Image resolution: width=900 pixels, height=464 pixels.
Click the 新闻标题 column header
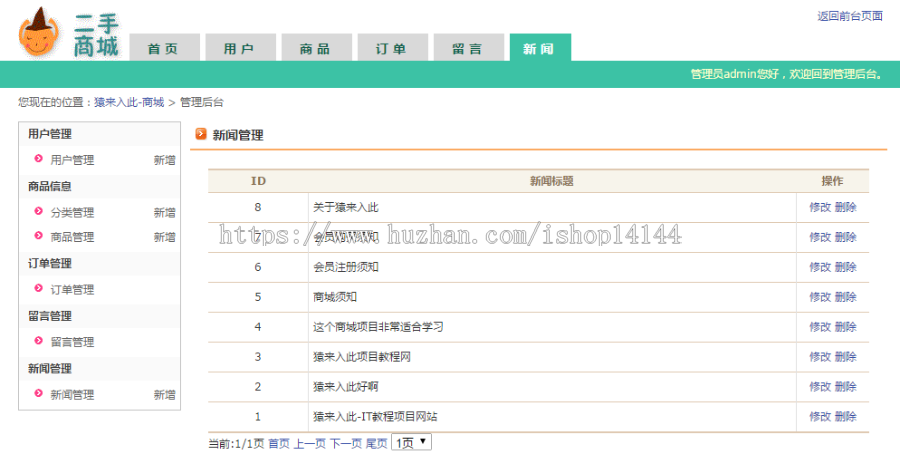pyautogui.click(x=552, y=181)
